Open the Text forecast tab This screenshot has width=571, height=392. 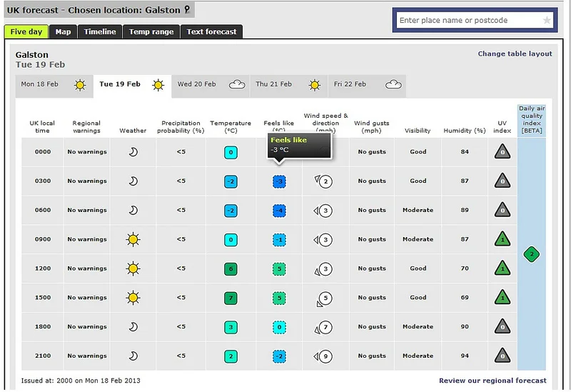click(211, 31)
